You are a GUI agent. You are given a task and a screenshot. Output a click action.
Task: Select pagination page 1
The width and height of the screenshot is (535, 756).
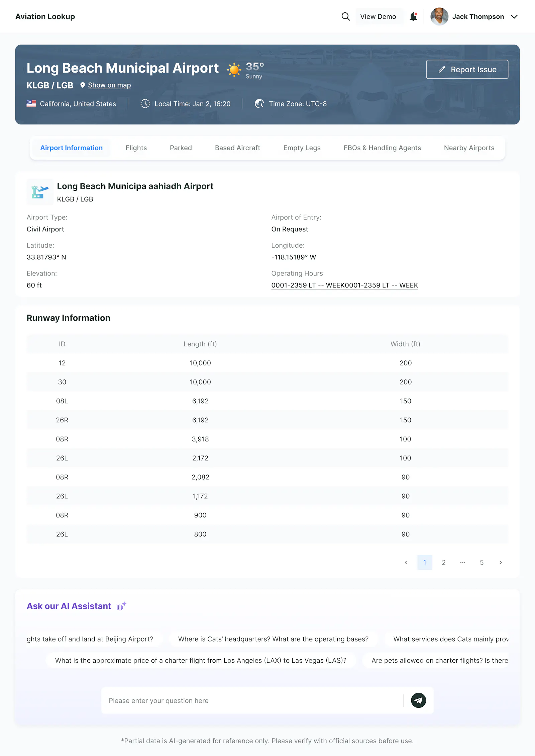point(425,563)
